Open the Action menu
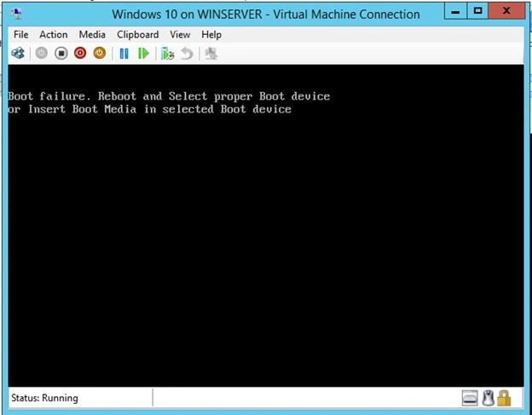This screenshot has height=415, width=532. 53,35
